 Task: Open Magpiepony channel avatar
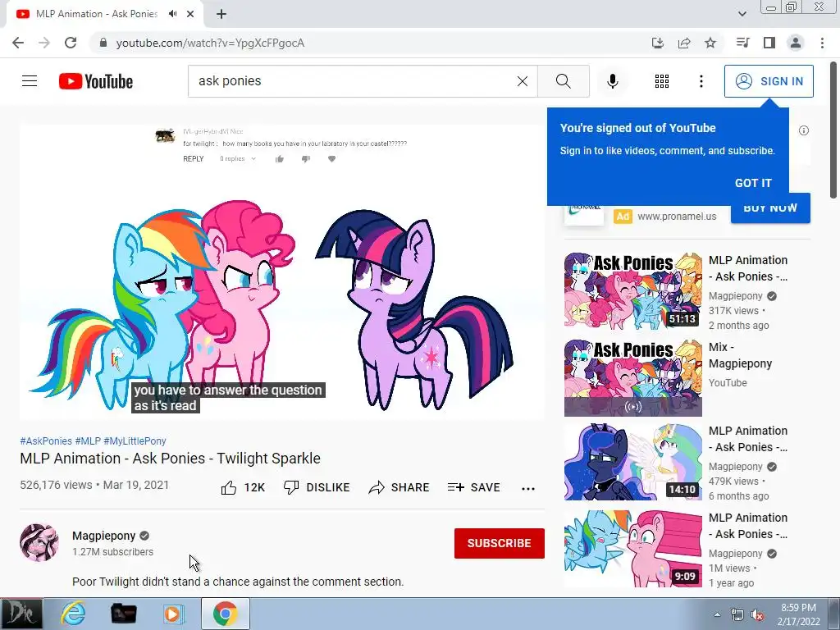(x=39, y=543)
